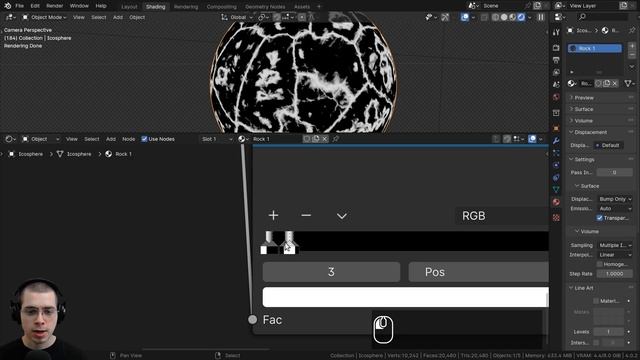This screenshot has height=360, width=640.
Task: Switch to the Shading workspace tab
Action: [156, 7]
